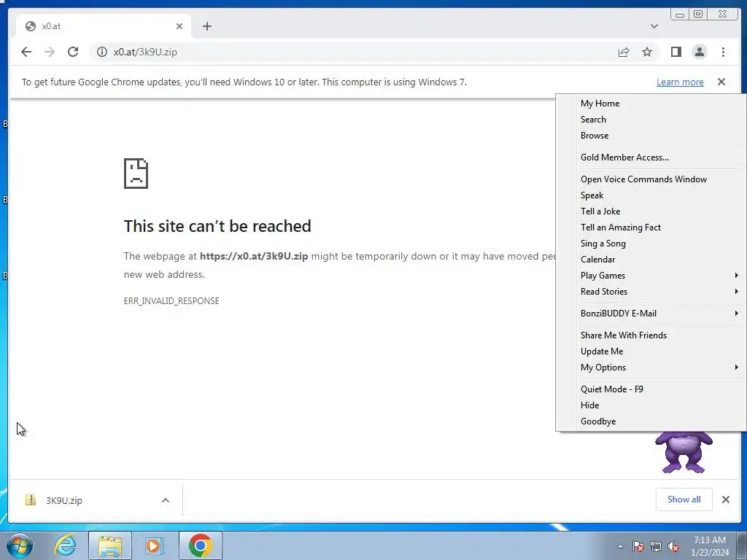Open the Chrome three-dot menu
The height and width of the screenshot is (560, 747).
(723, 52)
